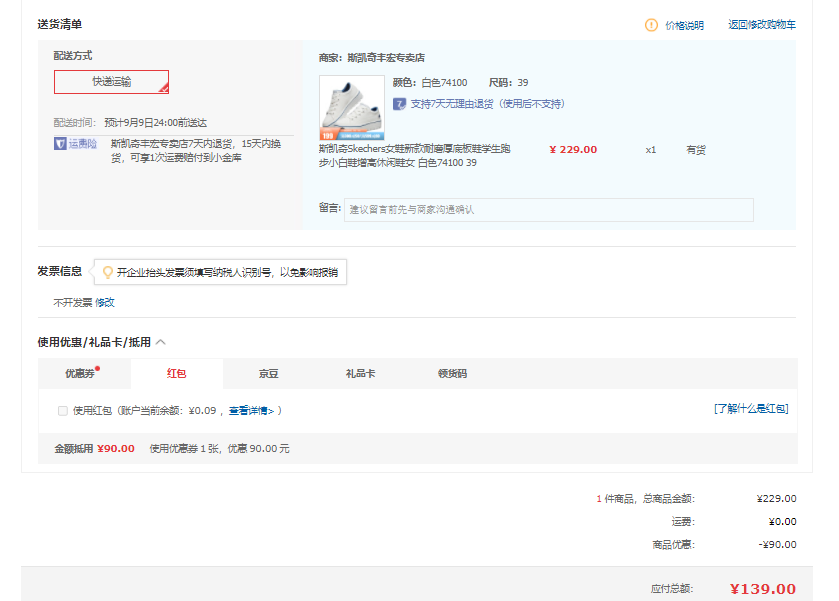Click 支持7天无理由退货 link
This screenshot has width=839, height=601.
[487, 104]
